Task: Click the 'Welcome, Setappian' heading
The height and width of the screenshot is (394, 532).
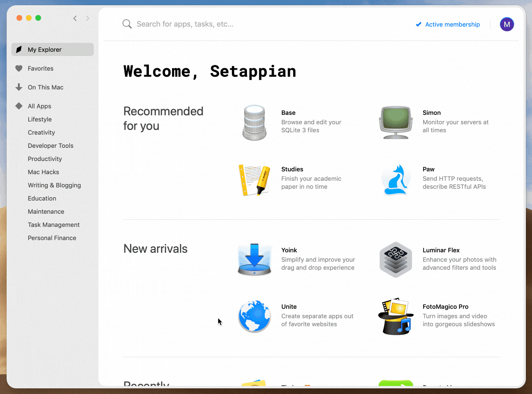Action: [x=210, y=72]
